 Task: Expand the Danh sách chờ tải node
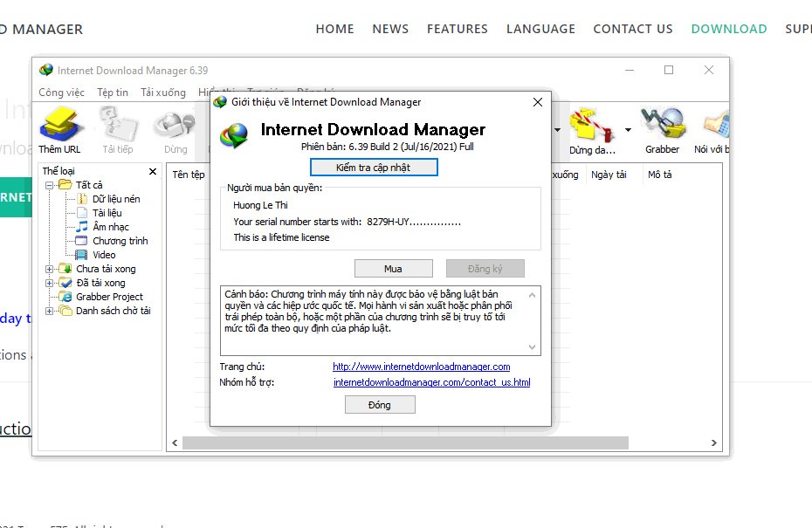tap(49, 311)
